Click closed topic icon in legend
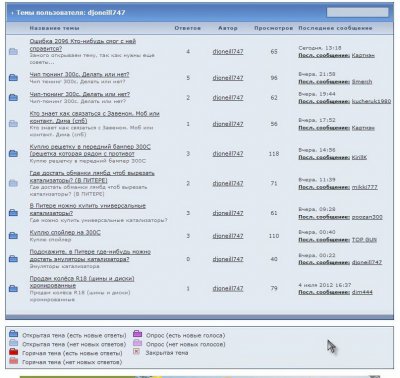 136,351
